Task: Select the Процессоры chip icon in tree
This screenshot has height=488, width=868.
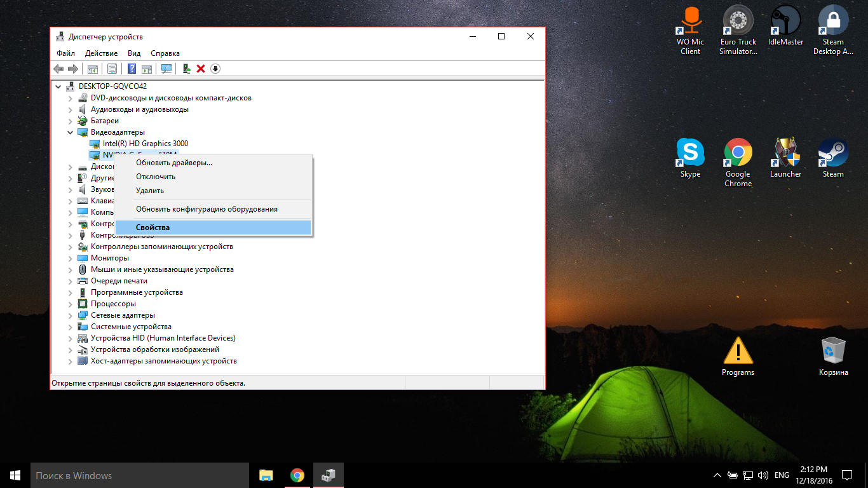Action: coord(83,304)
